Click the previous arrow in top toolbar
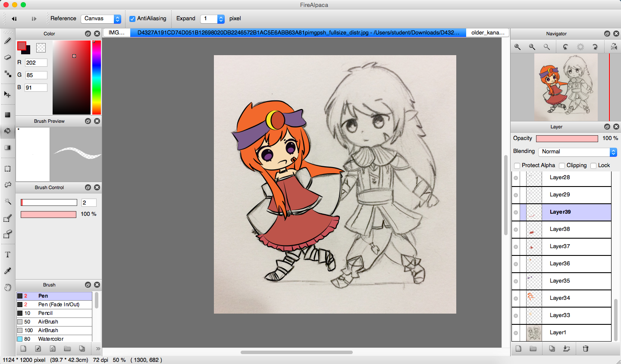Screen dimensions: 621x364 [14, 19]
